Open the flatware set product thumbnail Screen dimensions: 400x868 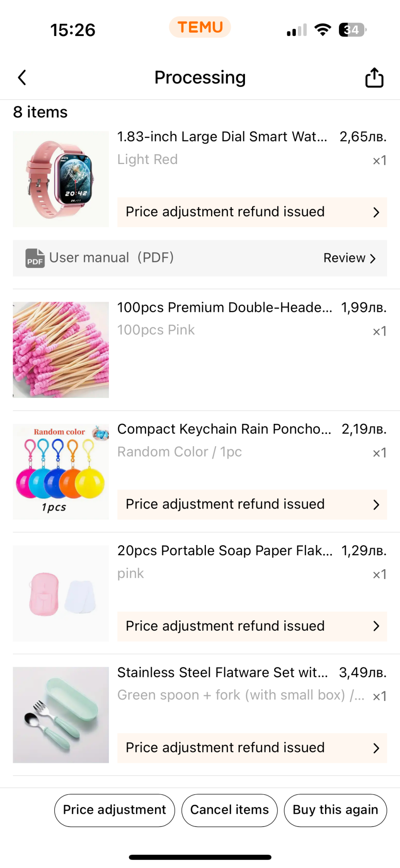(x=61, y=715)
